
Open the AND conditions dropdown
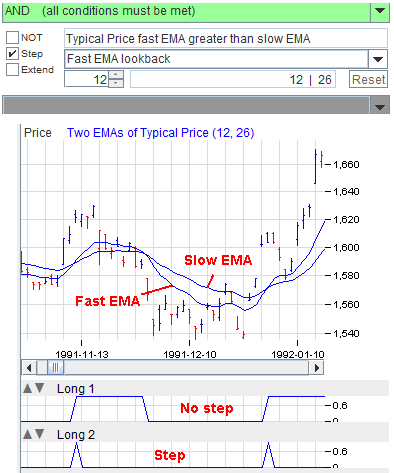pos(380,11)
